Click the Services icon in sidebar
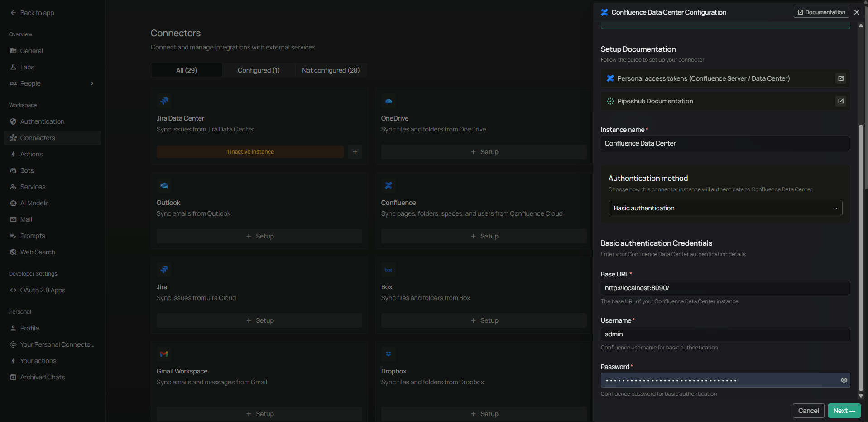The width and height of the screenshot is (868, 422). click(13, 187)
